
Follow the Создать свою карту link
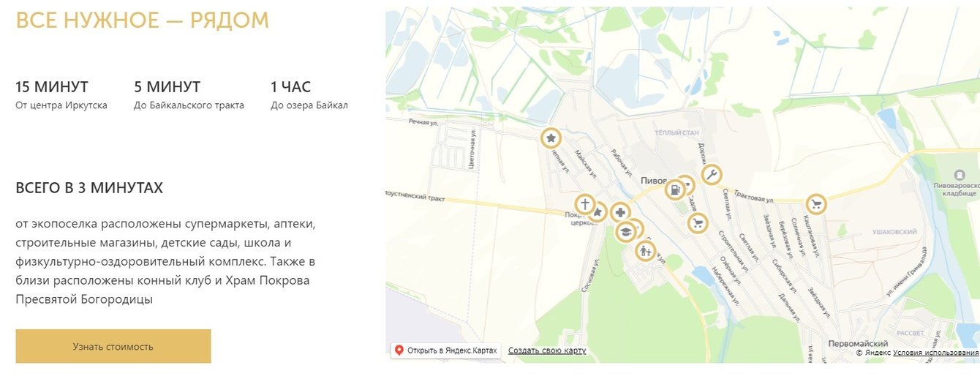(547, 350)
